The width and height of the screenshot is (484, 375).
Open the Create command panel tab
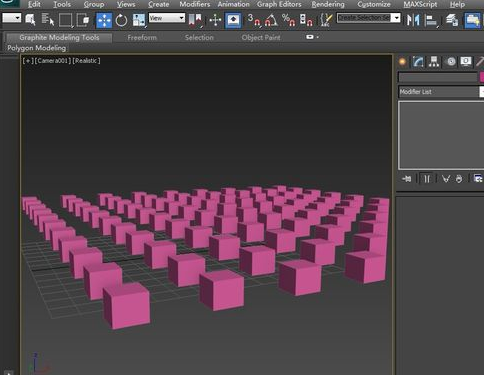point(402,62)
